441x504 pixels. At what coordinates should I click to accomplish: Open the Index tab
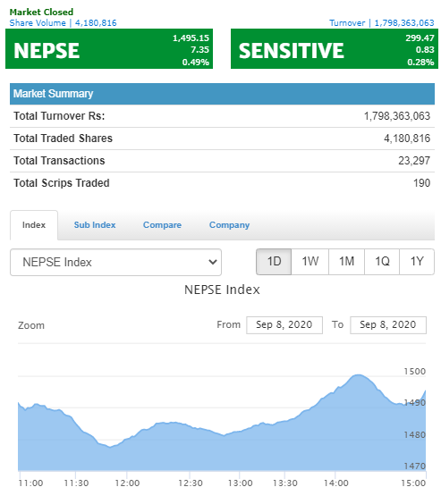pos(34,225)
